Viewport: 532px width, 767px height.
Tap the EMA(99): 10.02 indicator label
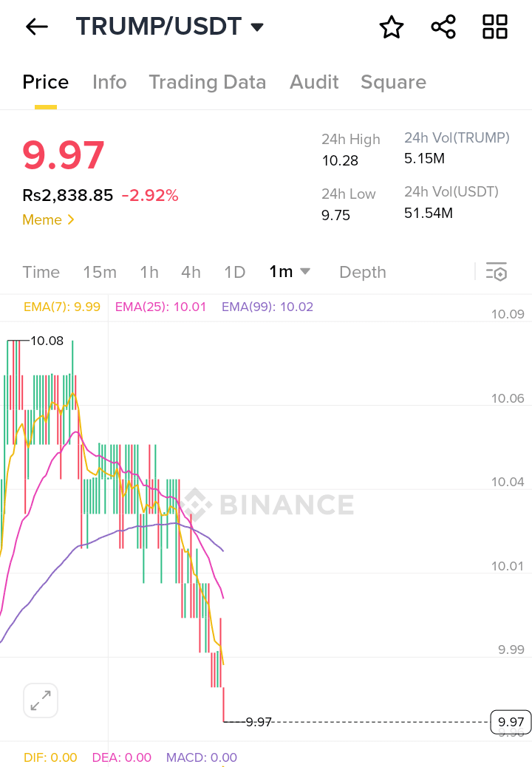(x=267, y=307)
